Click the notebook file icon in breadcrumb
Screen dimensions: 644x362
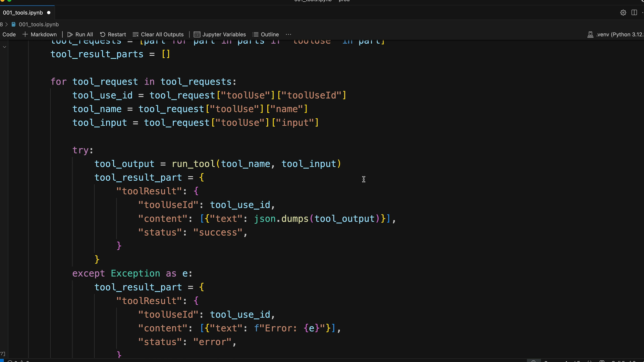point(14,24)
